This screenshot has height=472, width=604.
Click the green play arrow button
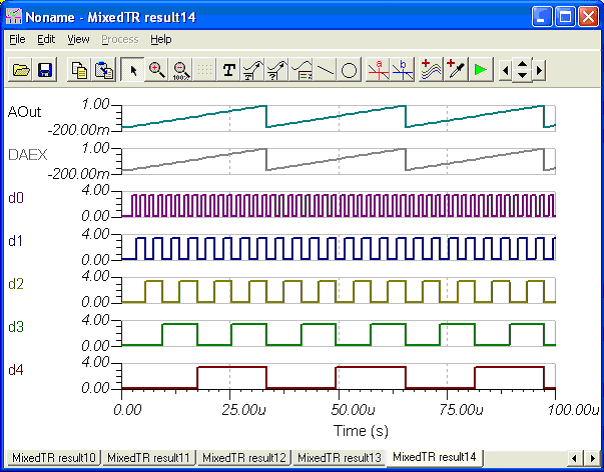pyautogui.click(x=481, y=70)
